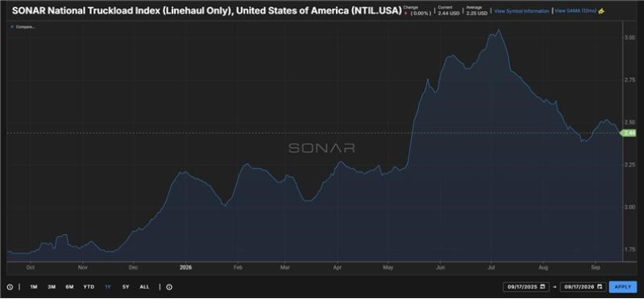Click the Mar x-axis label
Image resolution: width=644 pixels, height=299 pixels.
pyautogui.click(x=285, y=267)
